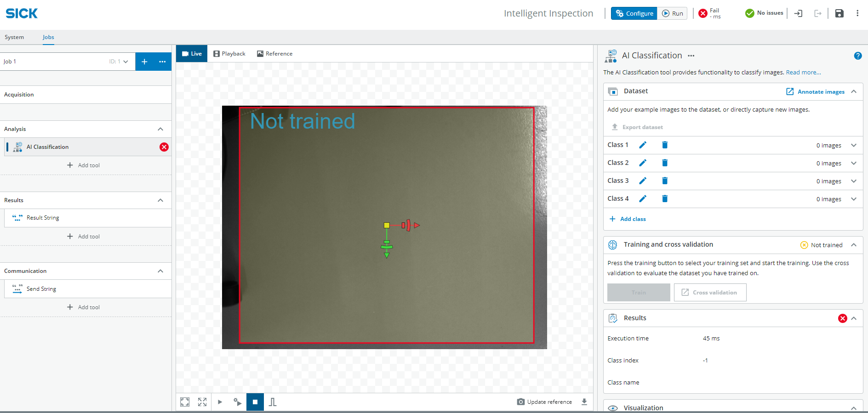Open the job options ellipsis menu
868x413 pixels.
pos(162,62)
